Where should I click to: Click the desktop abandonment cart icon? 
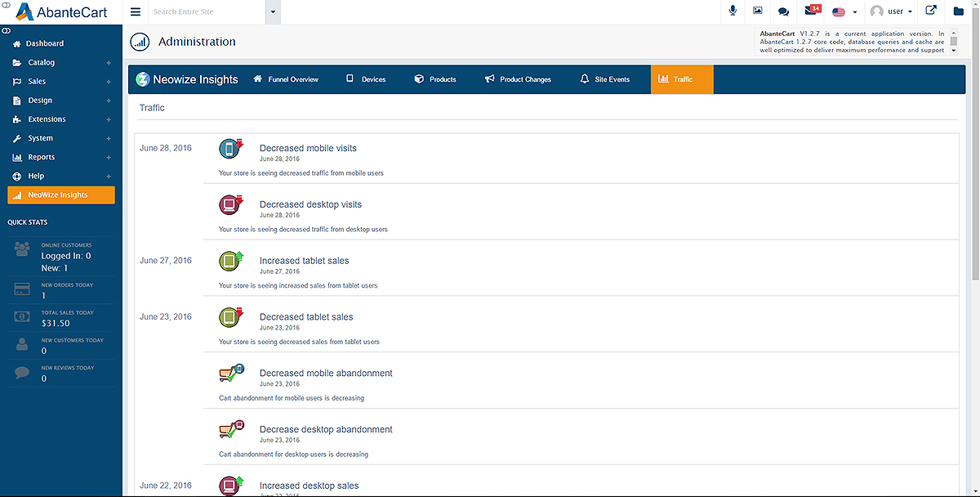(x=231, y=430)
